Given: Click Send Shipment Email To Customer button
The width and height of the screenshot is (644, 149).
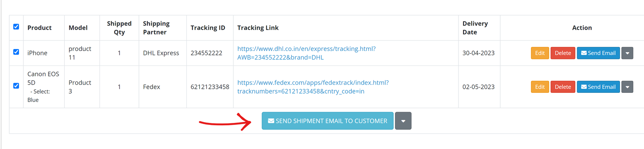Looking at the screenshot, I should (x=328, y=121).
